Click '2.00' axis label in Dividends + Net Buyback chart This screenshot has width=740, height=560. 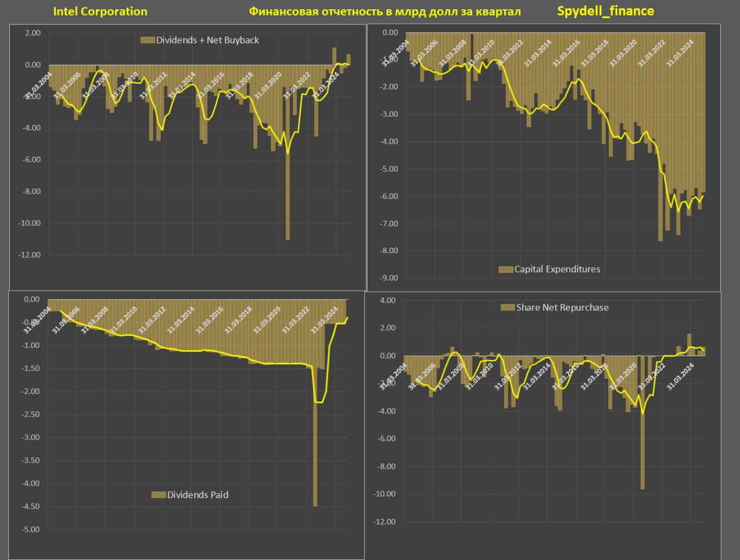tap(33, 34)
